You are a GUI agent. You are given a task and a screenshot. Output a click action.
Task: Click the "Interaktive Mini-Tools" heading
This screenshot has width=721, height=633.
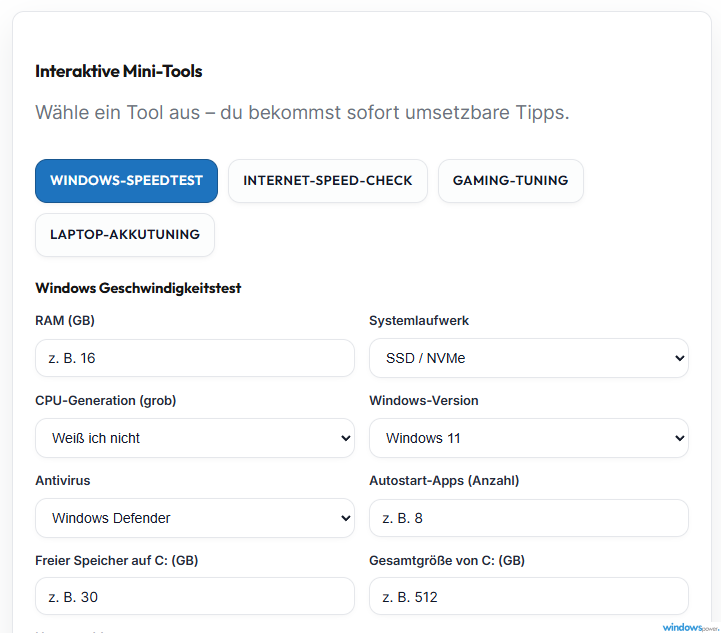pos(119,71)
